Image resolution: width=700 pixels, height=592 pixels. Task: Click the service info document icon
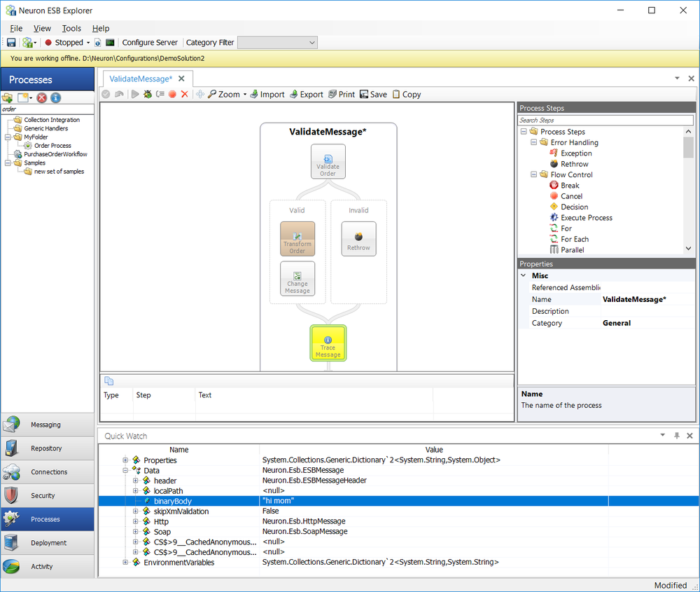[x=98, y=43]
